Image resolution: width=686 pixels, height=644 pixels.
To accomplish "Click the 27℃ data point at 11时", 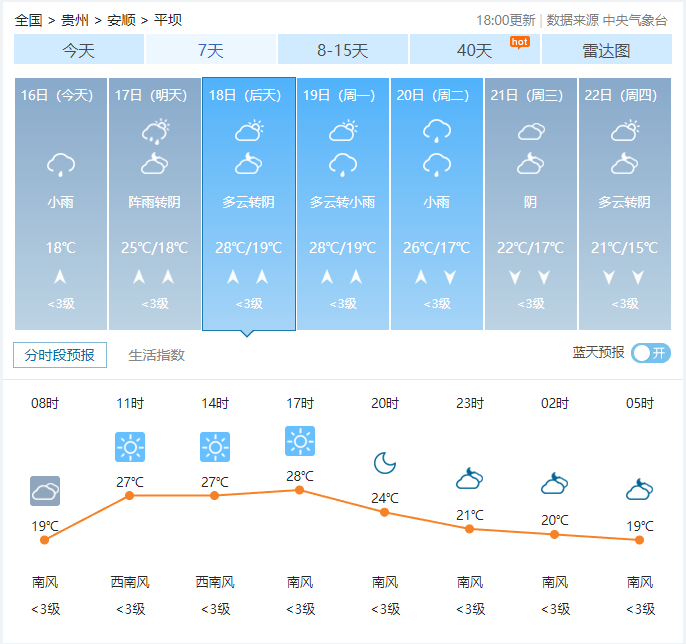I will 130,495.
